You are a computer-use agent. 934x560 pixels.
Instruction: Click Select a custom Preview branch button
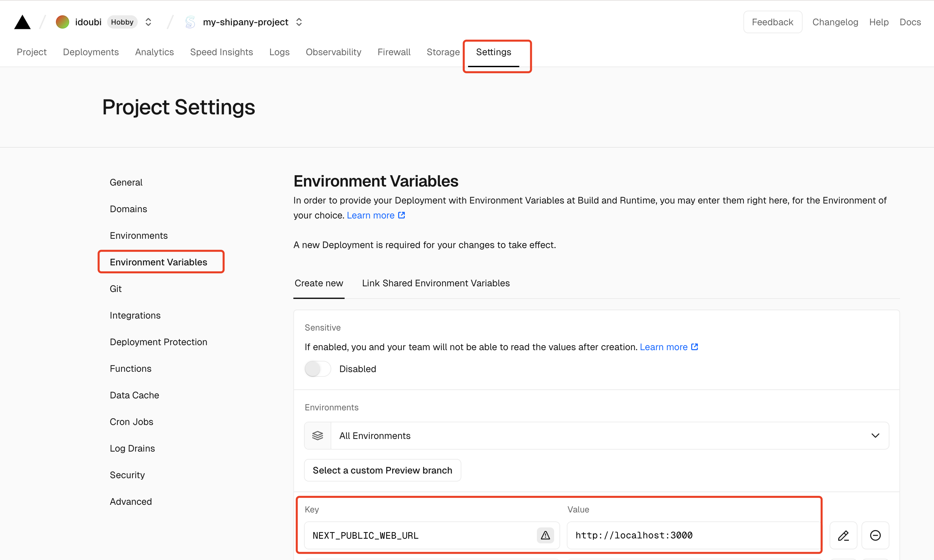click(382, 471)
